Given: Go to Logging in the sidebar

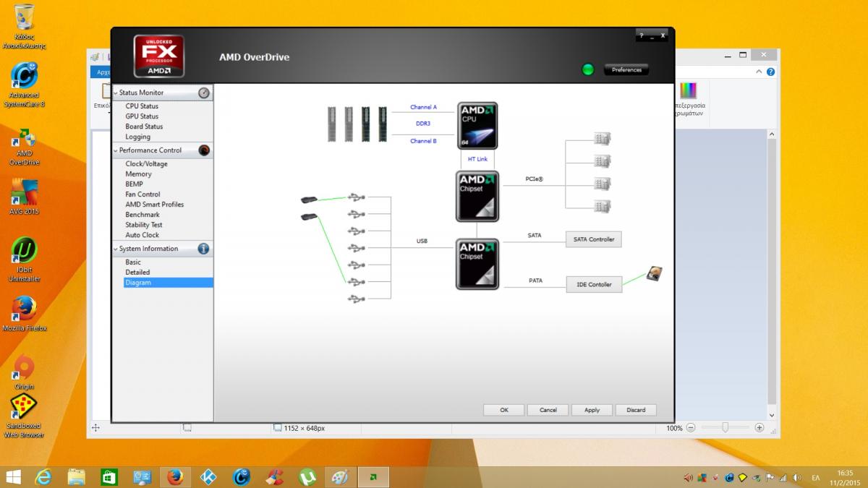Looking at the screenshot, I should coord(137,137).
